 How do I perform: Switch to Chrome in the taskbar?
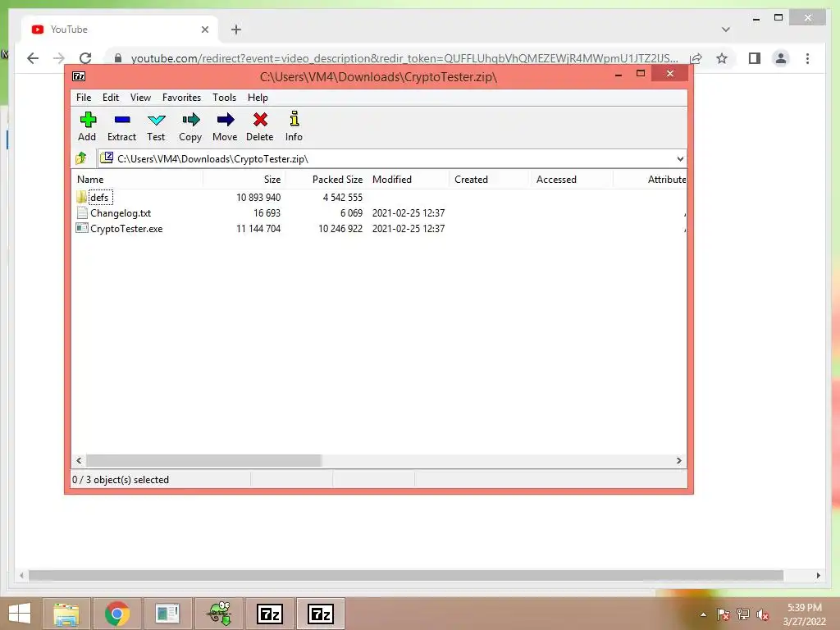click(116, 614)
